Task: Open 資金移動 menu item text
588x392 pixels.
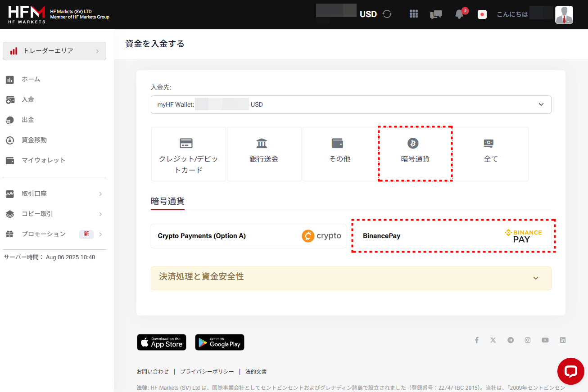Action: coord(34,140)
